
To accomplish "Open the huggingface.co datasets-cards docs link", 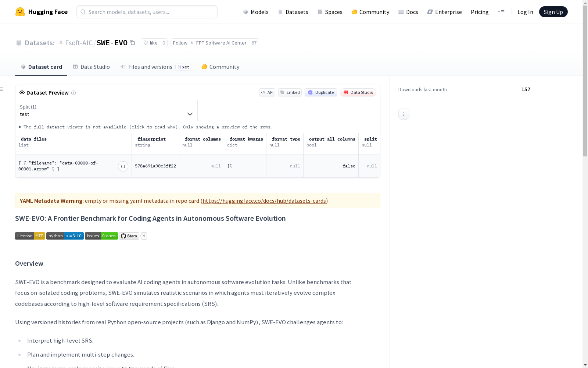I will point(264,201).
